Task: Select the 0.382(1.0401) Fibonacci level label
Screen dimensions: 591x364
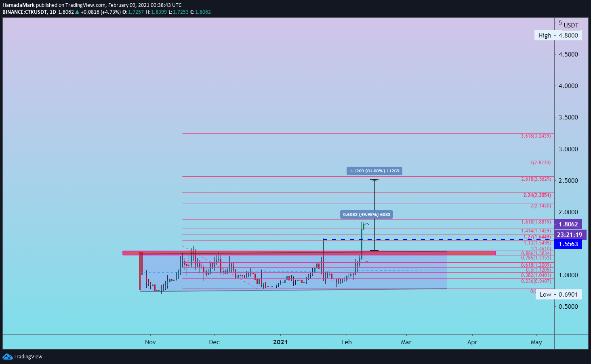Action: click(x=536, y=275)
